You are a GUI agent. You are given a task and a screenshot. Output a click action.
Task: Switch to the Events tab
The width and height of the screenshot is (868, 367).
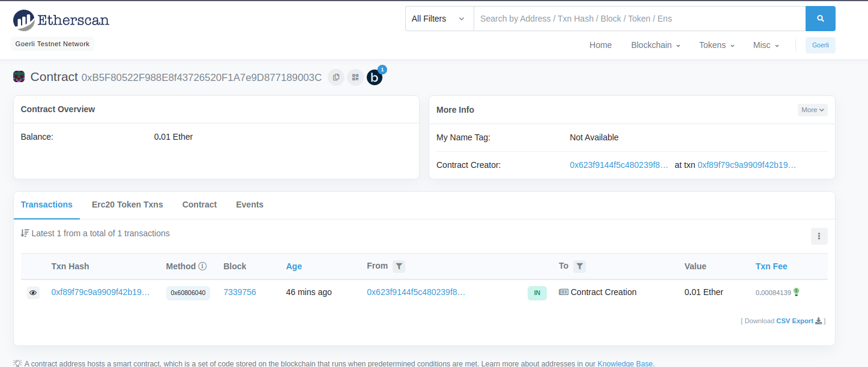coord(250,204)
